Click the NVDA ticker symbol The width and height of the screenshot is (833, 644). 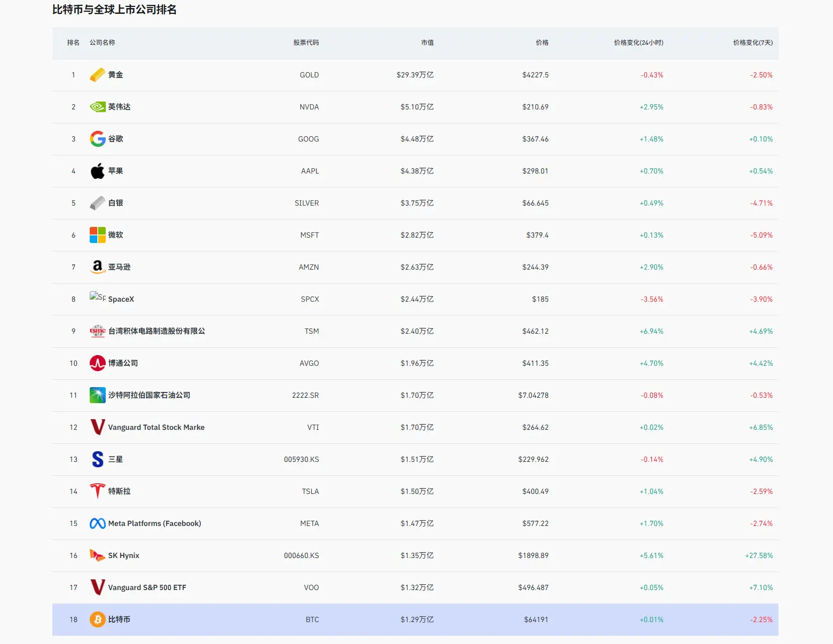(309, 107)
